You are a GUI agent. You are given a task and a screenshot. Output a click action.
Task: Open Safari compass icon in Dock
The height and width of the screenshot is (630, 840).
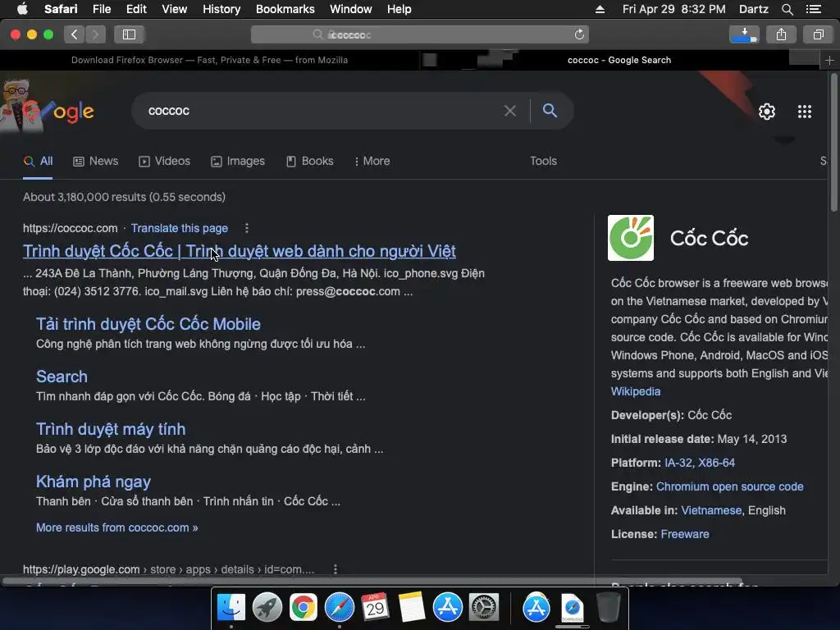339,608
